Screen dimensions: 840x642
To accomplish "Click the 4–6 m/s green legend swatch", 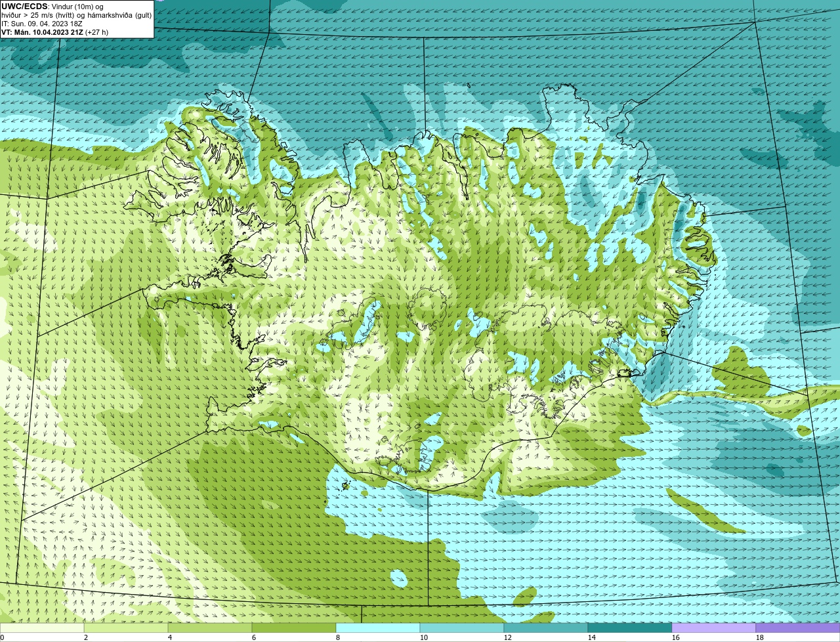I will tap(210, 628).
